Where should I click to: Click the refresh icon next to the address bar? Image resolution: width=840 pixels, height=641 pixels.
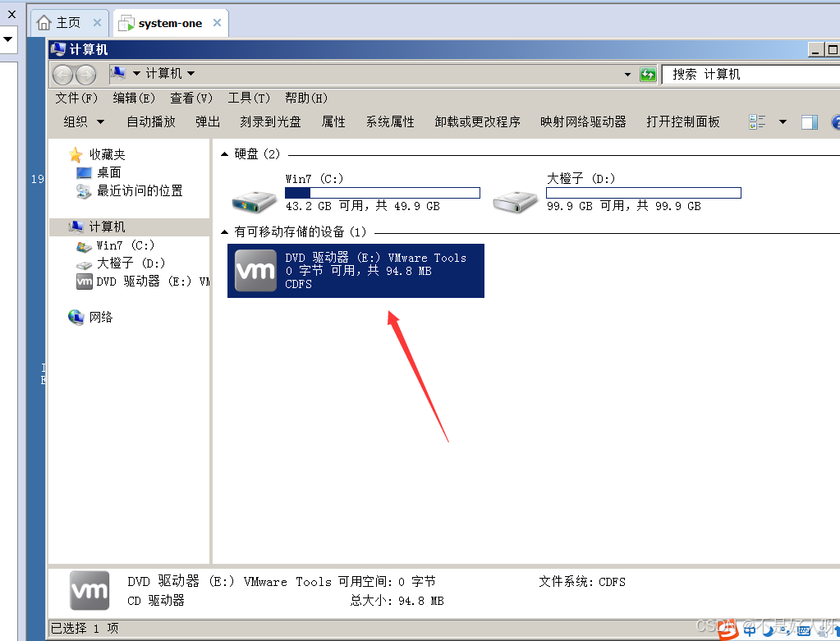tap(648, 74)
